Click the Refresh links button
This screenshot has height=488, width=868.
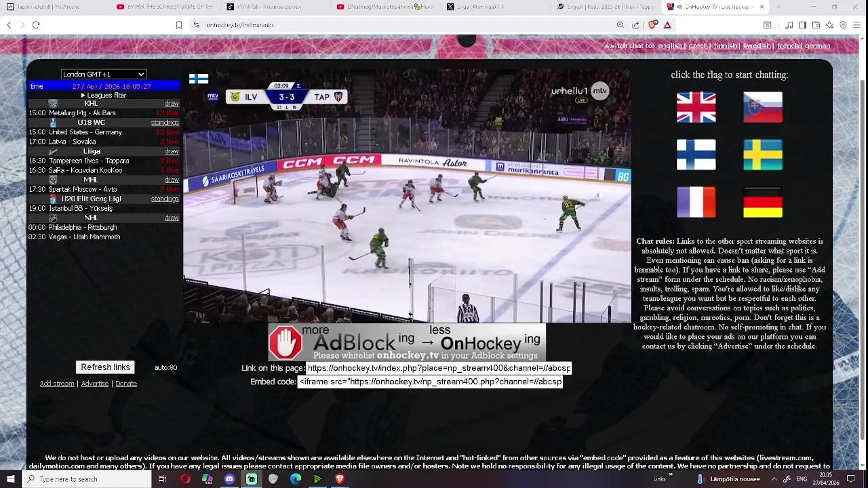pos(105,367)
